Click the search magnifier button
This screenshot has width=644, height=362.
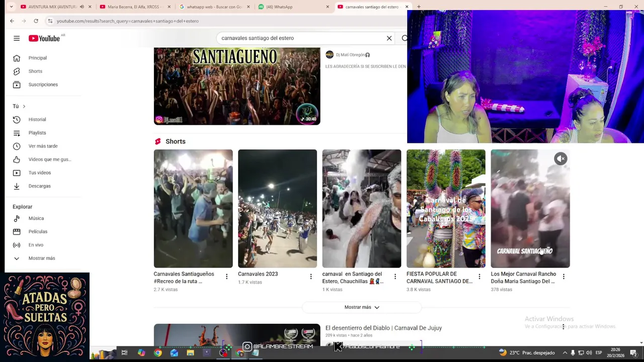click(x=404, y=38)
